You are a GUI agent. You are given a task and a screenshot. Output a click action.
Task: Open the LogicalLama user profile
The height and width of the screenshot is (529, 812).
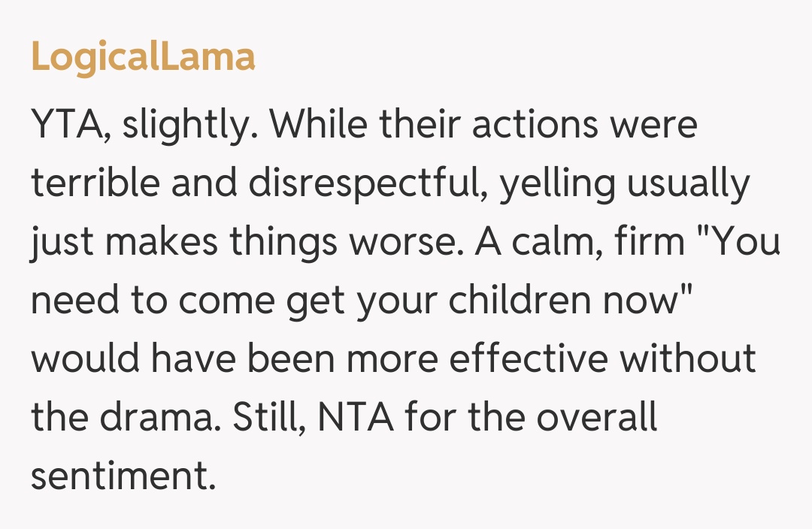pos(143,57)
